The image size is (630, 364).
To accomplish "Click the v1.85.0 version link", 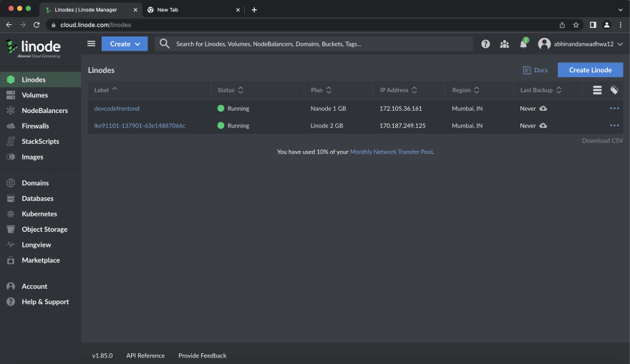I will 102,355.
